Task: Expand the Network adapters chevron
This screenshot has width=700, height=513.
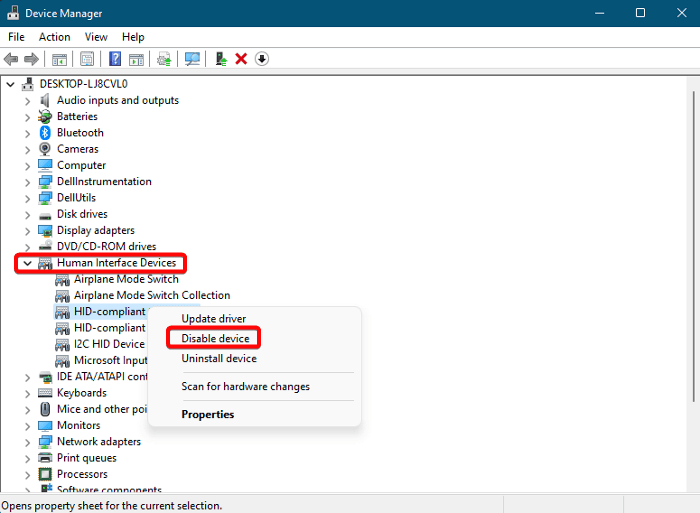Action: click(27, 442)
